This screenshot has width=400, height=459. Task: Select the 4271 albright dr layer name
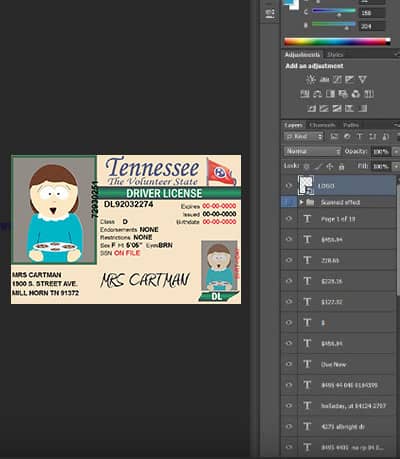coord(343,427)
